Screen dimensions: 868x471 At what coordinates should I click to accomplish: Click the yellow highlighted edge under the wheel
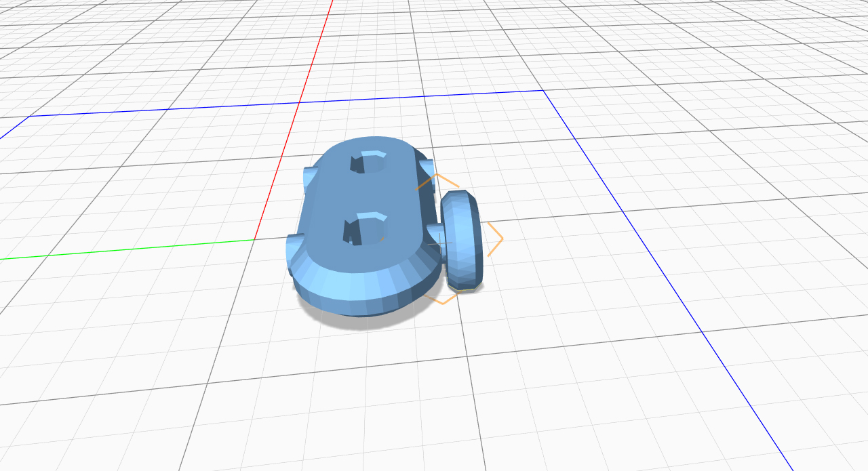click(465, 290)
